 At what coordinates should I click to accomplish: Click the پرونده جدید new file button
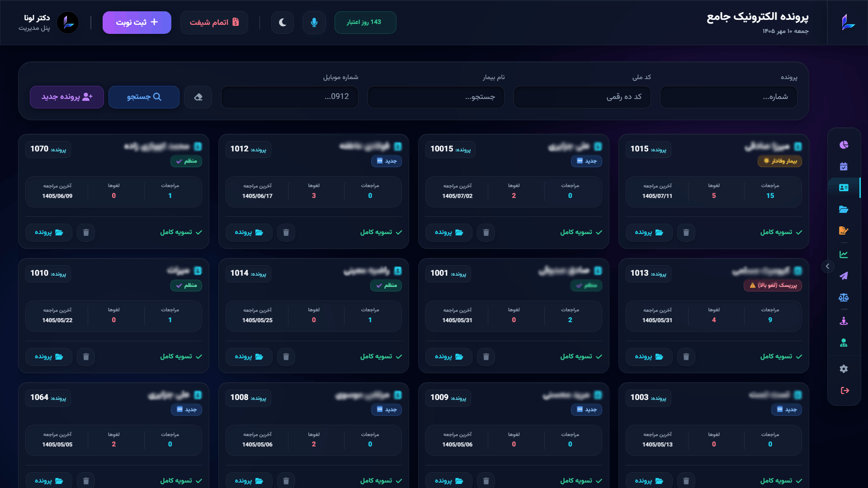(67, 97)
